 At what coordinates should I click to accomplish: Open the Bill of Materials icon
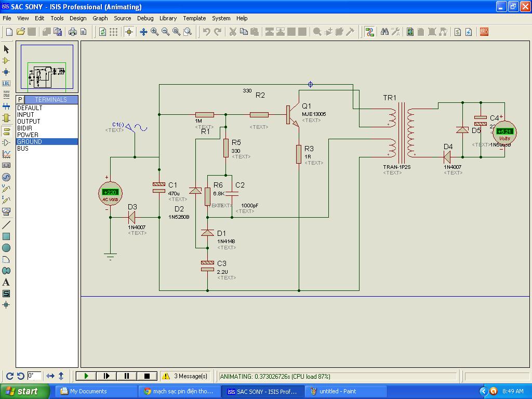coord(458,32)
